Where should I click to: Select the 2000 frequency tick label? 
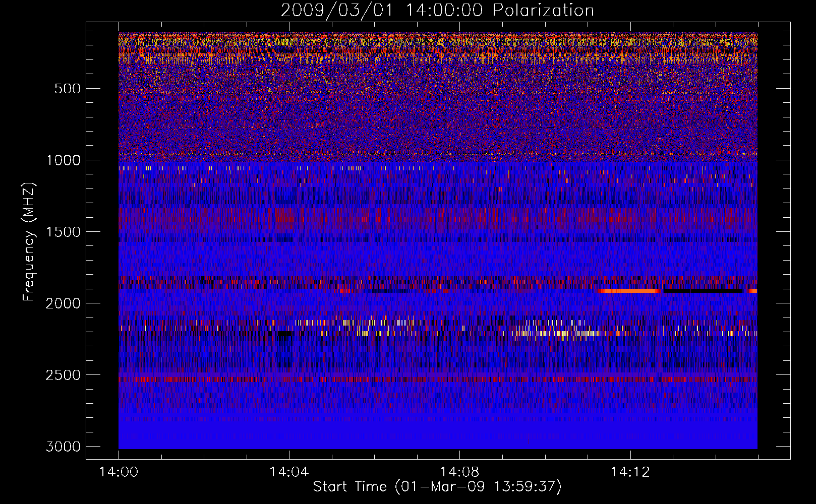63,303
